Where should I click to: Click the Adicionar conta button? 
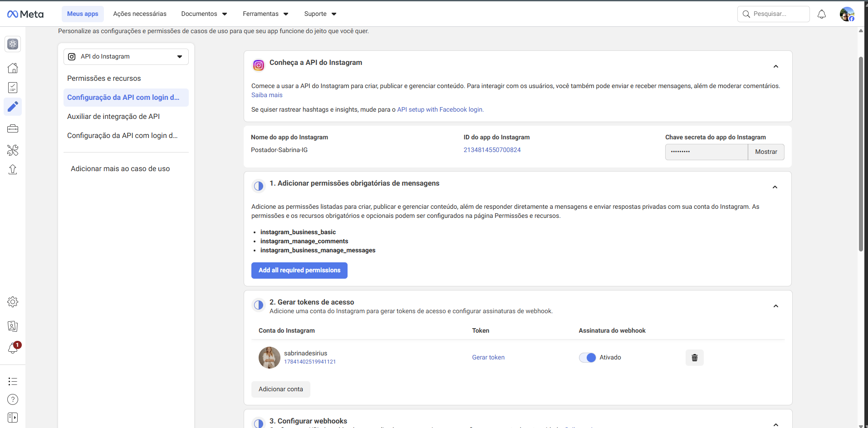tap(281, 389)
